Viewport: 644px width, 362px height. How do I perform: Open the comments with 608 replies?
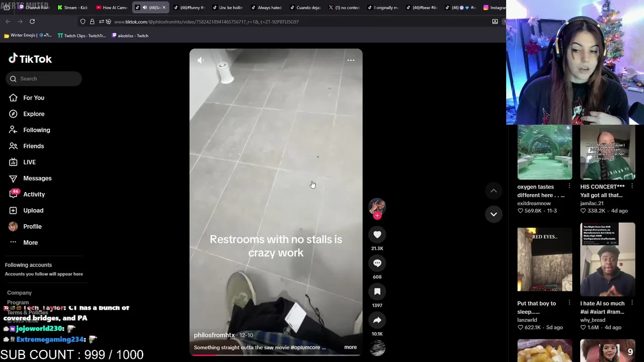(x=377, y=263)
